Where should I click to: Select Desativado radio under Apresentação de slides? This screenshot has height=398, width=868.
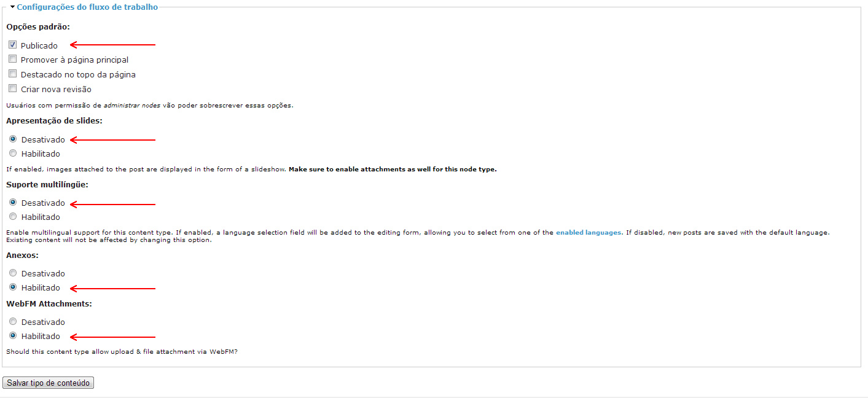coord(13,139)
